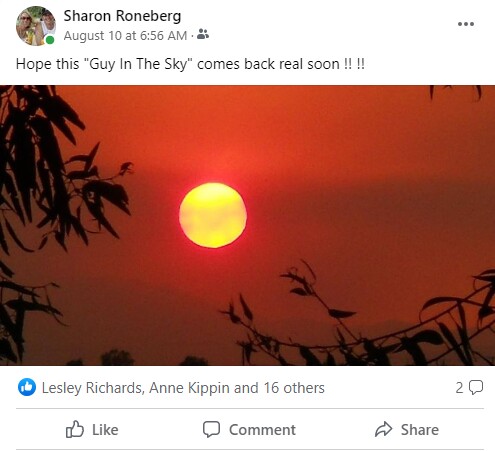Click the "Guy In The Sky" post text
Viewport: 495px width, 451px height.
click(x=190, y=64)
